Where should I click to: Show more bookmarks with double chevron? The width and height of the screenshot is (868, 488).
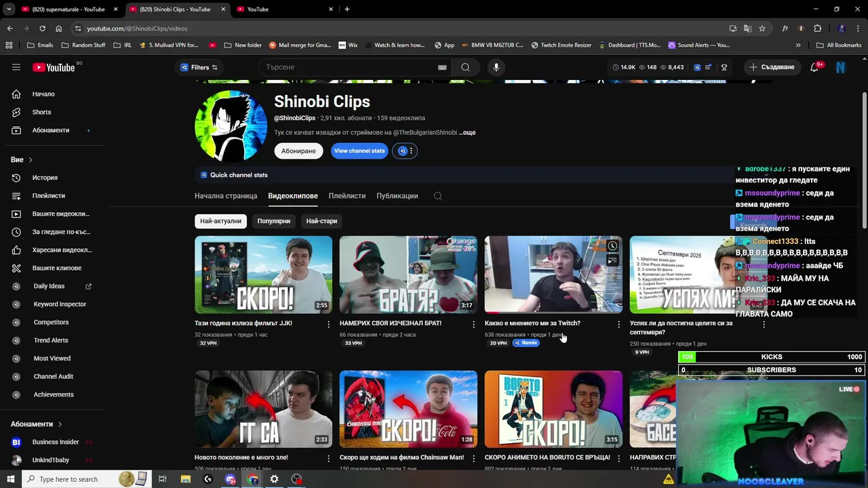(798, 45)
